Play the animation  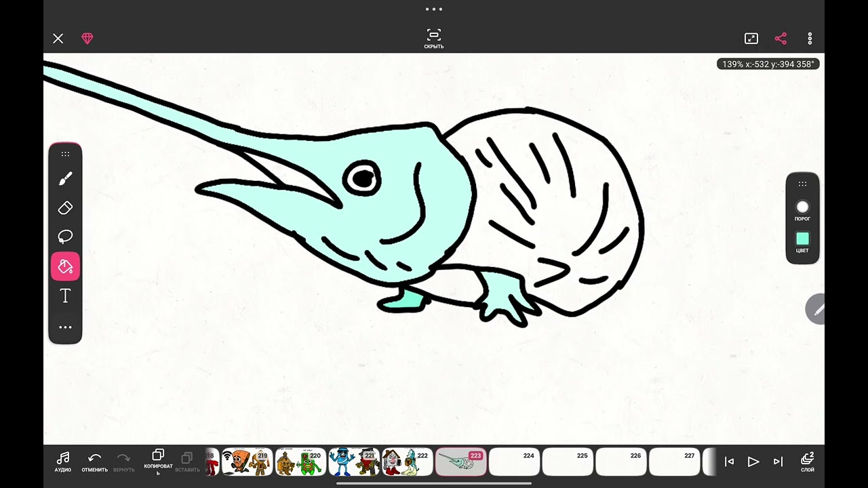753,462
